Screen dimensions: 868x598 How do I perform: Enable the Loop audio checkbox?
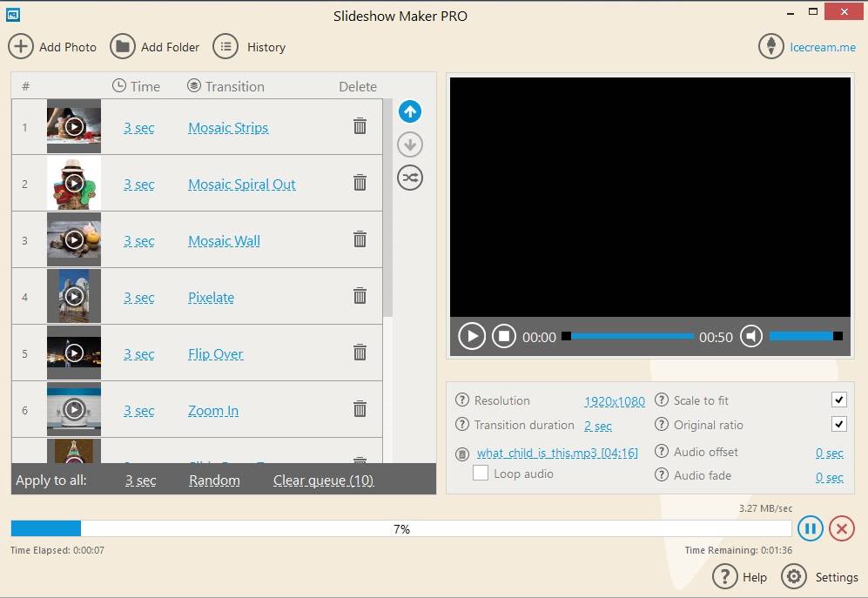480,474
